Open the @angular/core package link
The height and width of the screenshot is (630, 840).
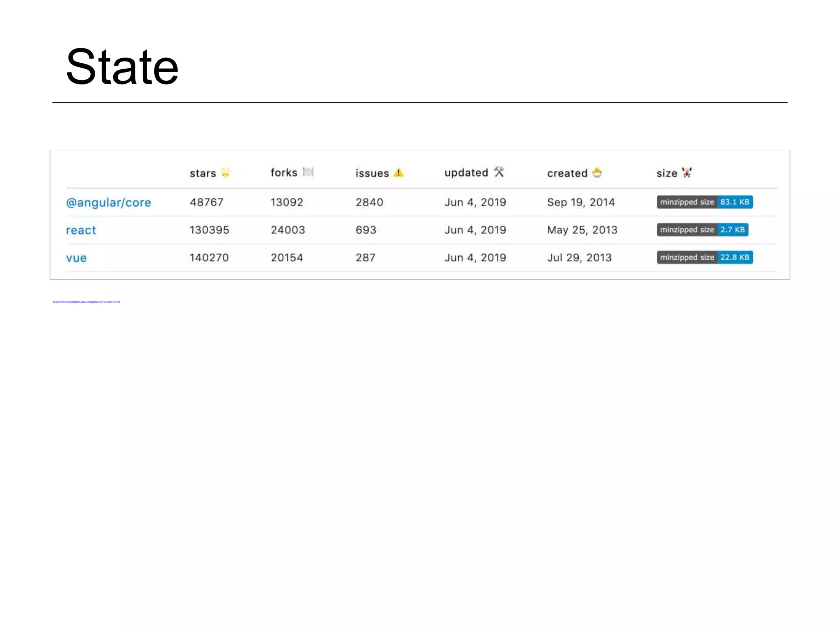point(109,202)
